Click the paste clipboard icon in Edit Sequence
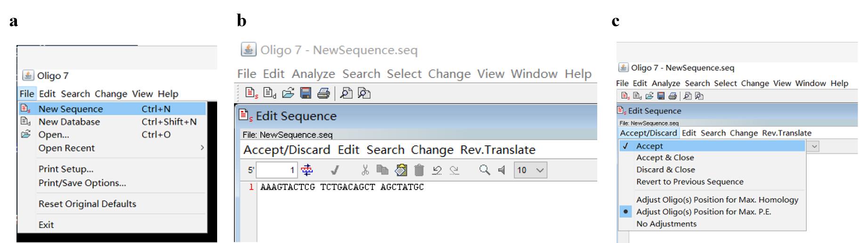Screen dimensions: 868x243 click(401, 170)
